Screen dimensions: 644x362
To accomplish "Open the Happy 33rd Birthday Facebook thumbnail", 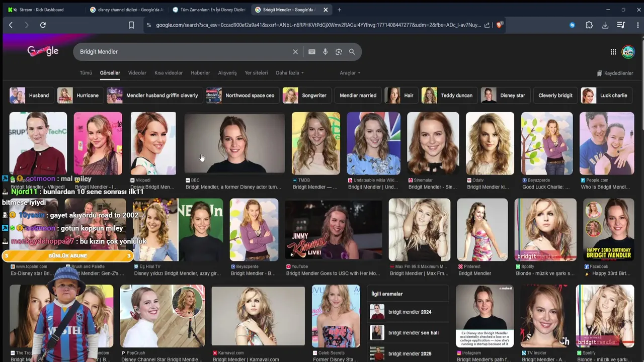I will [x=608, y=230].
